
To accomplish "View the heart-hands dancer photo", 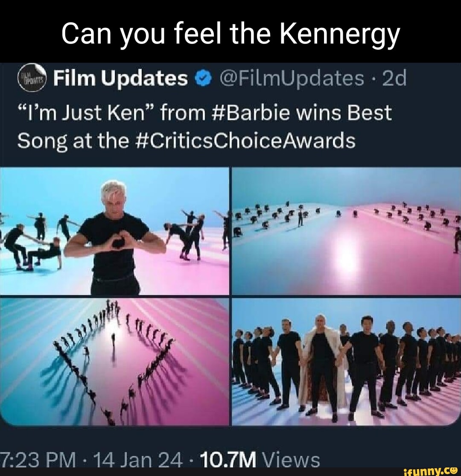I will pos(114,231).
